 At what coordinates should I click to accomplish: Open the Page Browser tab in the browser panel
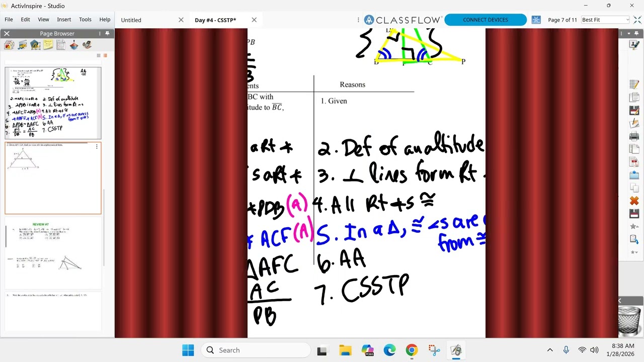pos(9,45)
